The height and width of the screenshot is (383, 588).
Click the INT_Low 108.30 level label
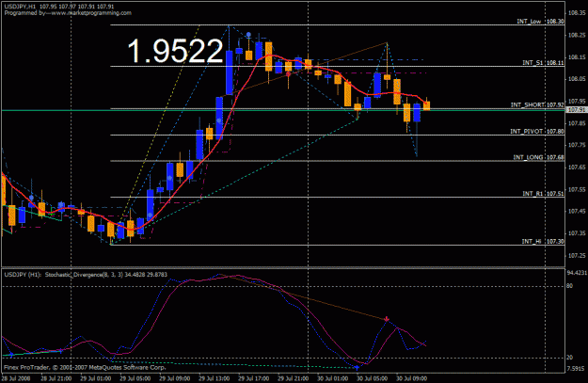(x=540, y=22)
